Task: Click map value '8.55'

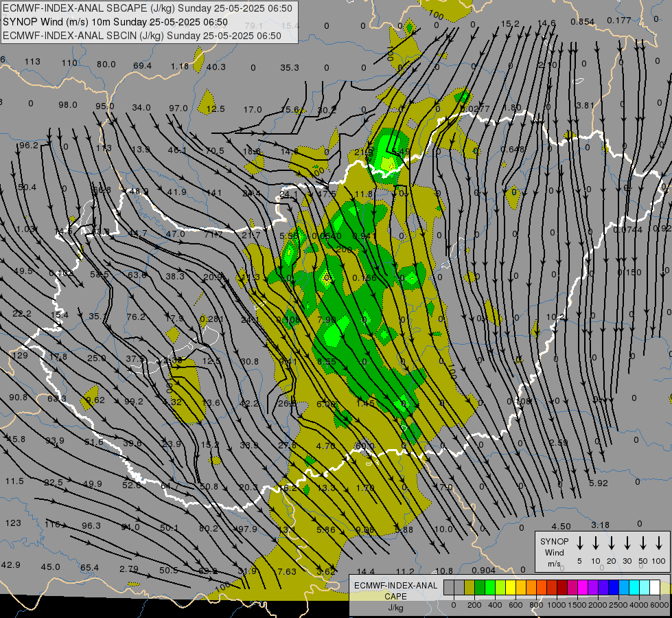Action: coord(327,361)
